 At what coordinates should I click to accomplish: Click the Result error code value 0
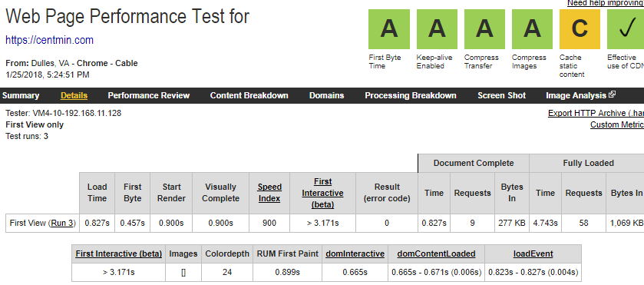click(387, 224)
